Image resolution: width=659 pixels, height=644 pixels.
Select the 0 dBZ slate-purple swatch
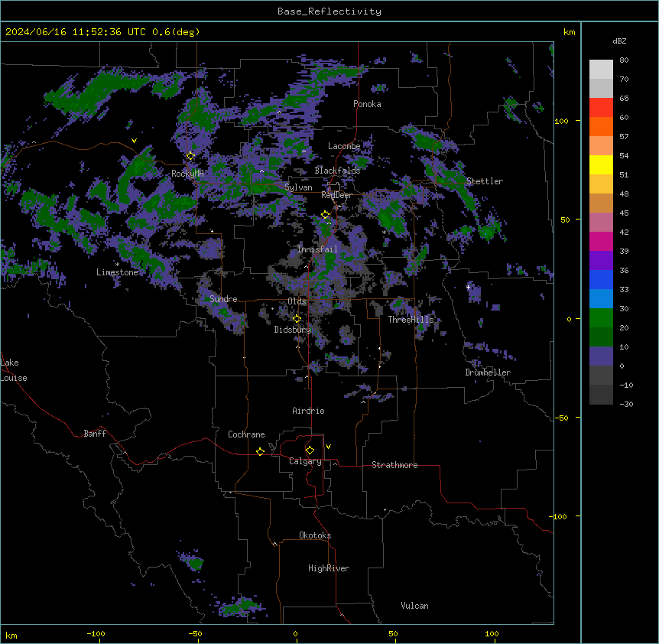tap(601, 356)
